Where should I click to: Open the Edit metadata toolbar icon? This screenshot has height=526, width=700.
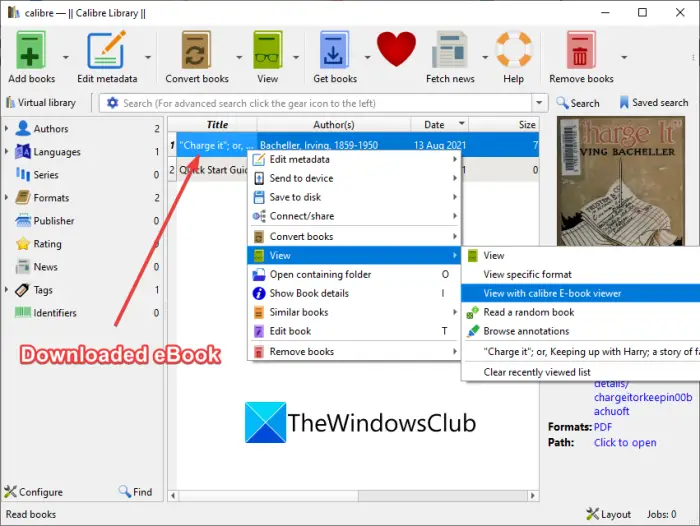(106, 50)
